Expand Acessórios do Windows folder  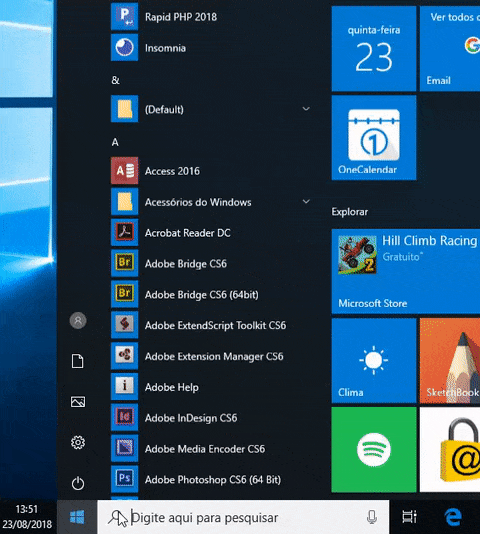pyautogui.click(x=211, y=202)
